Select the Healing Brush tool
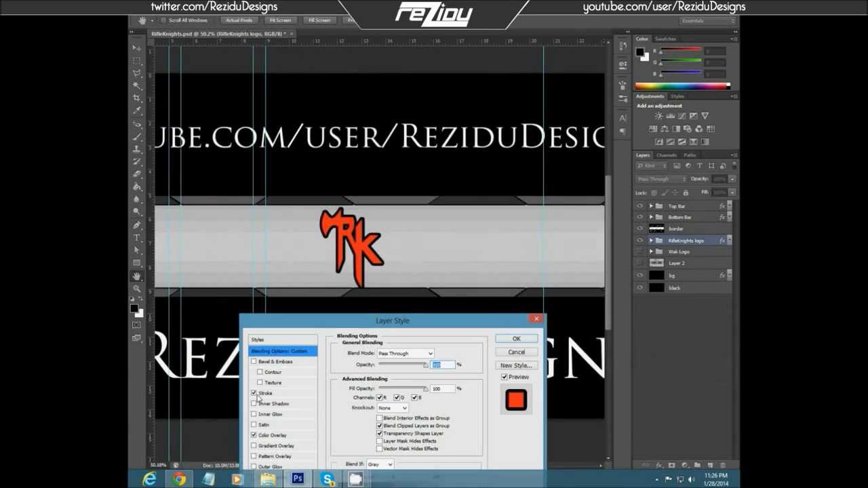 137,124
